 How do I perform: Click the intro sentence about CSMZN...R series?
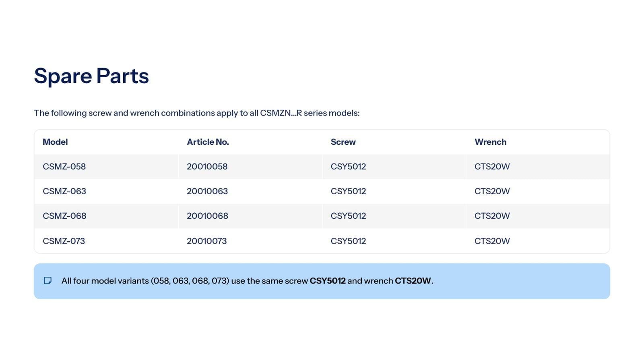[x=196, y=113]
